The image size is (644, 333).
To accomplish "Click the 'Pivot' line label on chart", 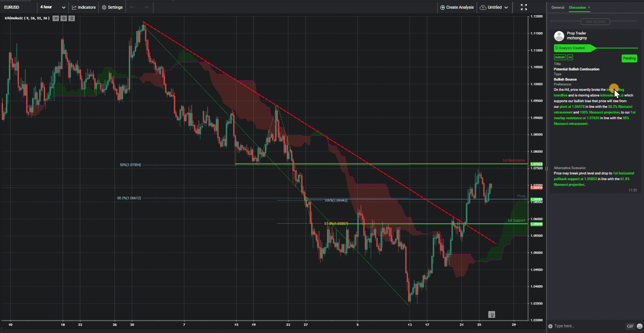I will click(x=521, y=196).
